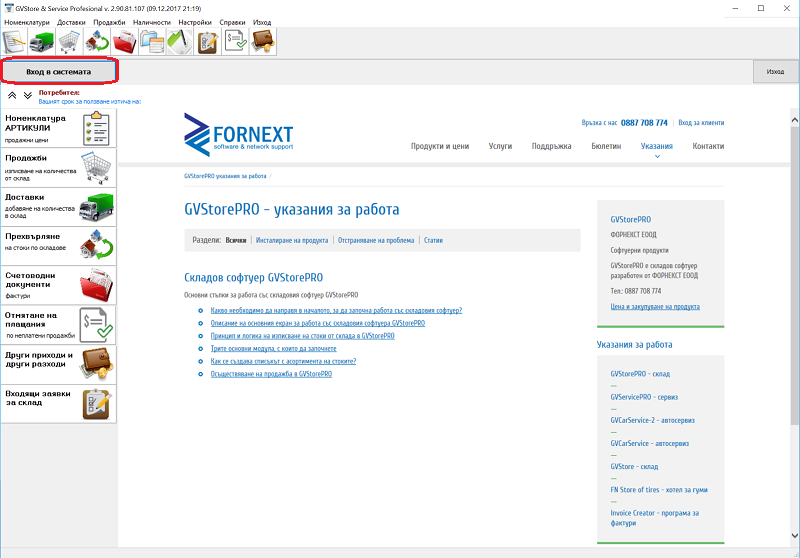800x558 pixels.
Task: Open Отмятане на плащания sidebar tile
Action: 59,325
